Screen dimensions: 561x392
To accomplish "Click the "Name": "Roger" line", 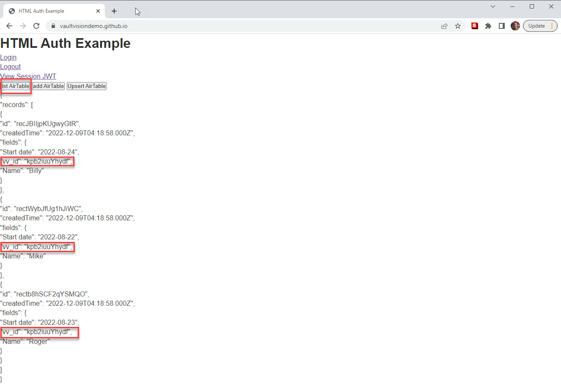I will click(x=25, y=341).
